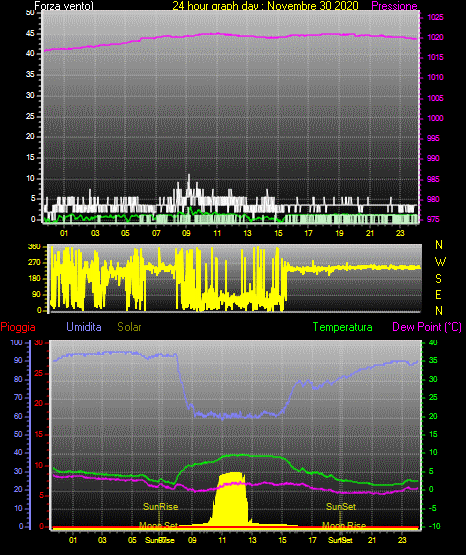Click the green 'Temperatura' legend label

[342, 327]
